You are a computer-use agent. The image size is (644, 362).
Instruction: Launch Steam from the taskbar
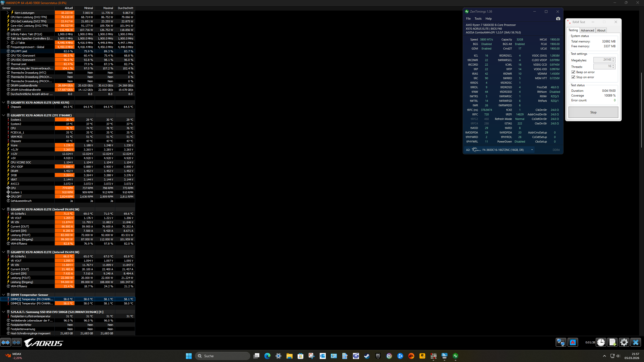[367, 356]
